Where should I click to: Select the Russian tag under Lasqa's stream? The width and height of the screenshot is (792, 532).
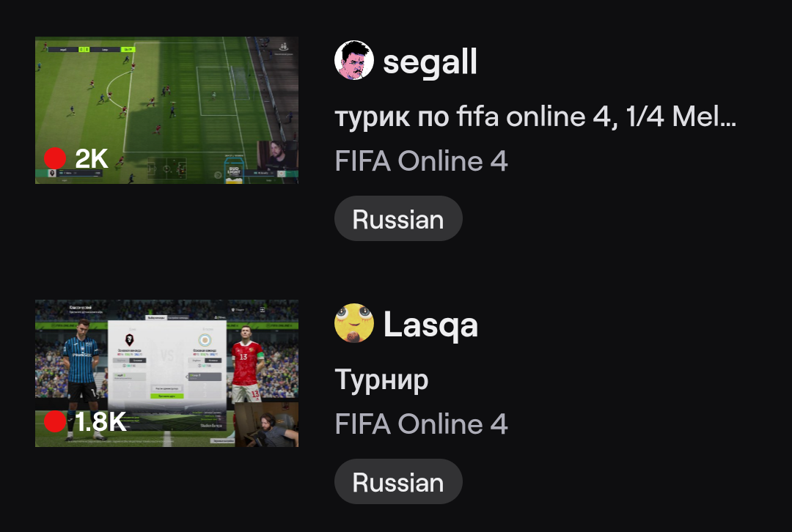398,481
